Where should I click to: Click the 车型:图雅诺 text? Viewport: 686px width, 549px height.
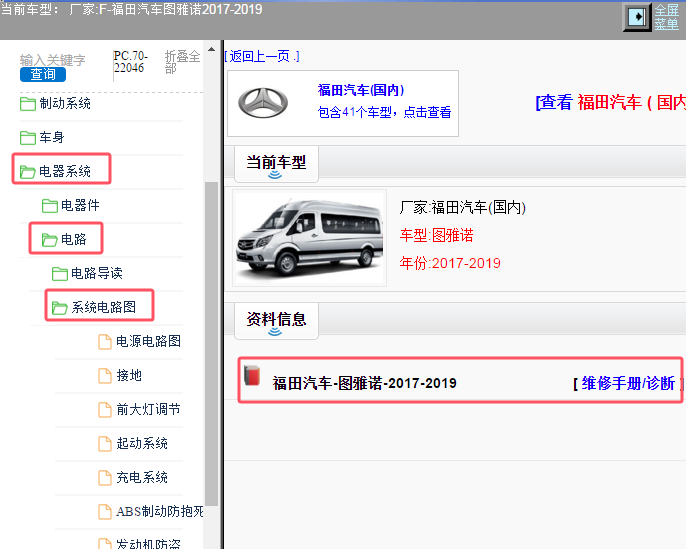(x=436, y=235)
